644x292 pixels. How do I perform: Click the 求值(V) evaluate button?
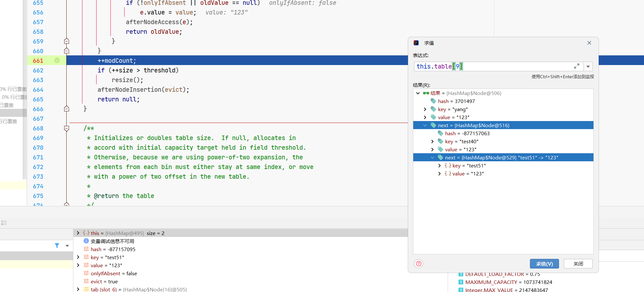(545, 264)
